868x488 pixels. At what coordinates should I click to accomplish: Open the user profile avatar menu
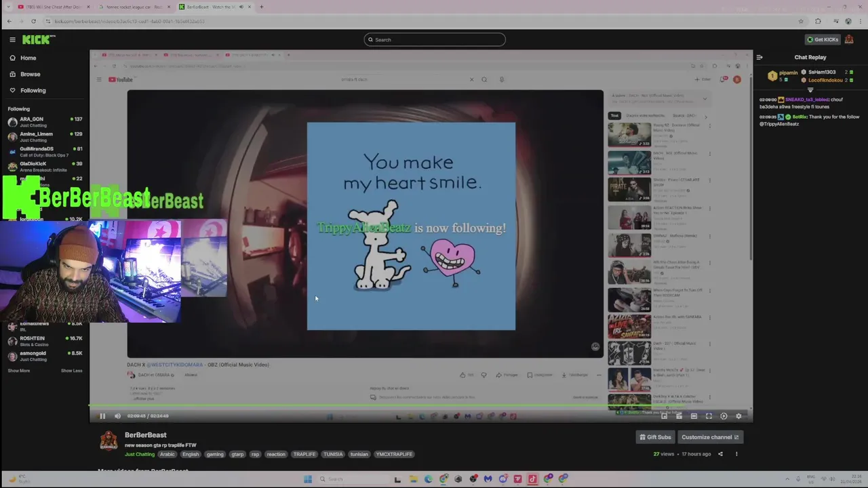coord(849,39)
